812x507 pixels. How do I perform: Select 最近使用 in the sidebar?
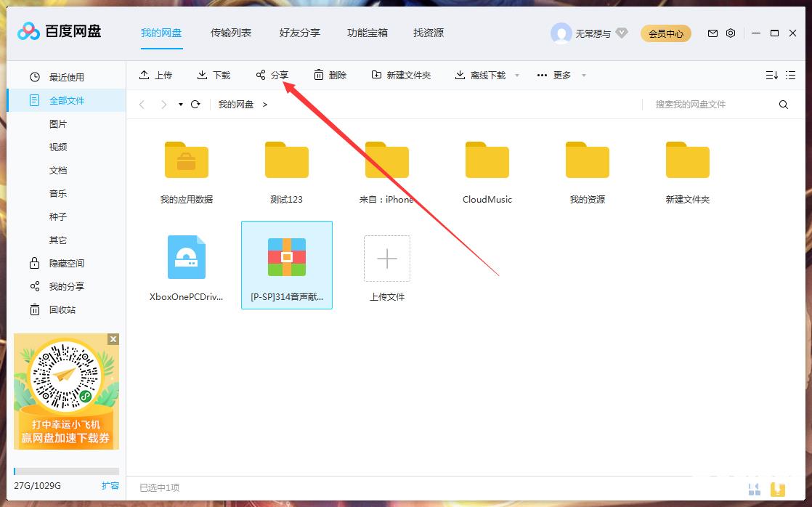66,77
